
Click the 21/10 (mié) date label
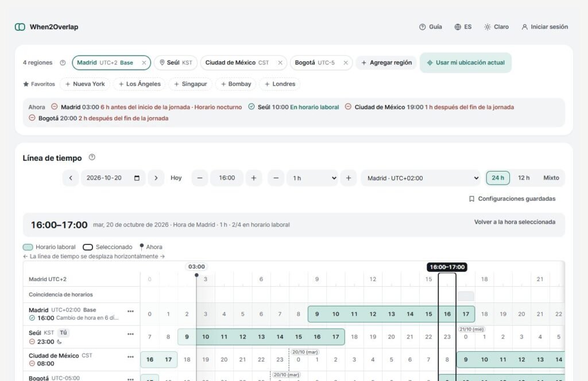click(x=471, y=329)
